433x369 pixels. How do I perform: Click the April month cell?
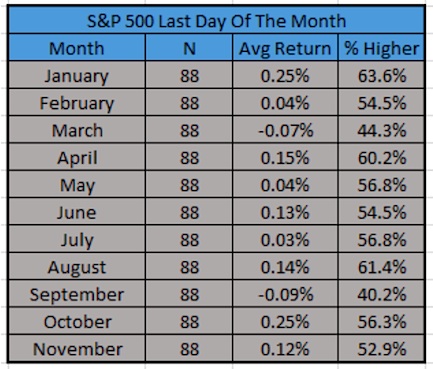point(77,157)
